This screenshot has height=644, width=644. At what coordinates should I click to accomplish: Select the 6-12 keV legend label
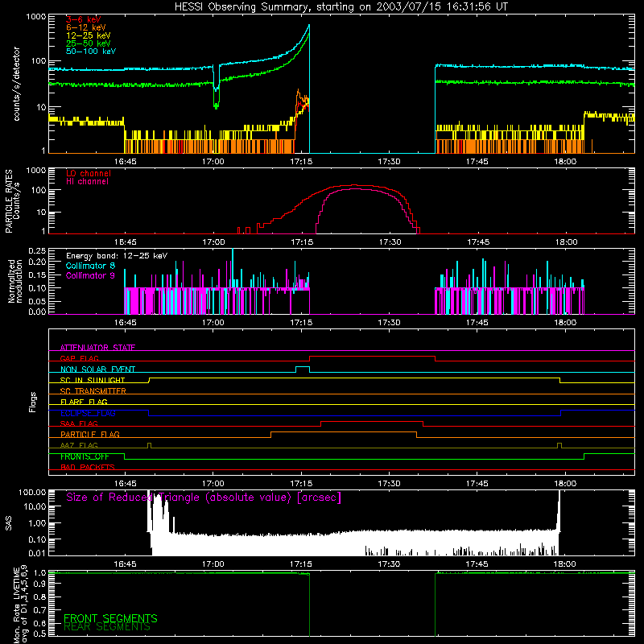86,27
